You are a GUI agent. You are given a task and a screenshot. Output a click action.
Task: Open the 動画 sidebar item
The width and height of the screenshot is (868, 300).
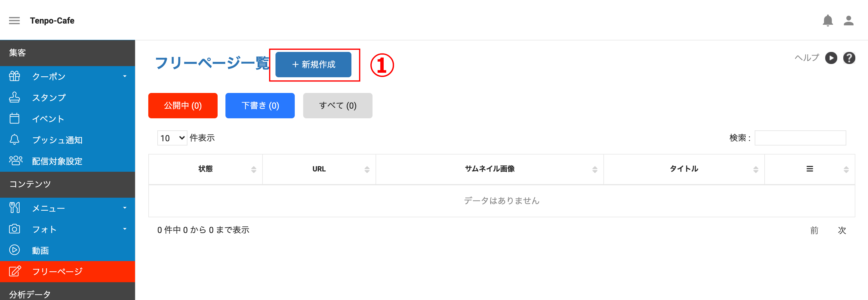tap(68, 251)
